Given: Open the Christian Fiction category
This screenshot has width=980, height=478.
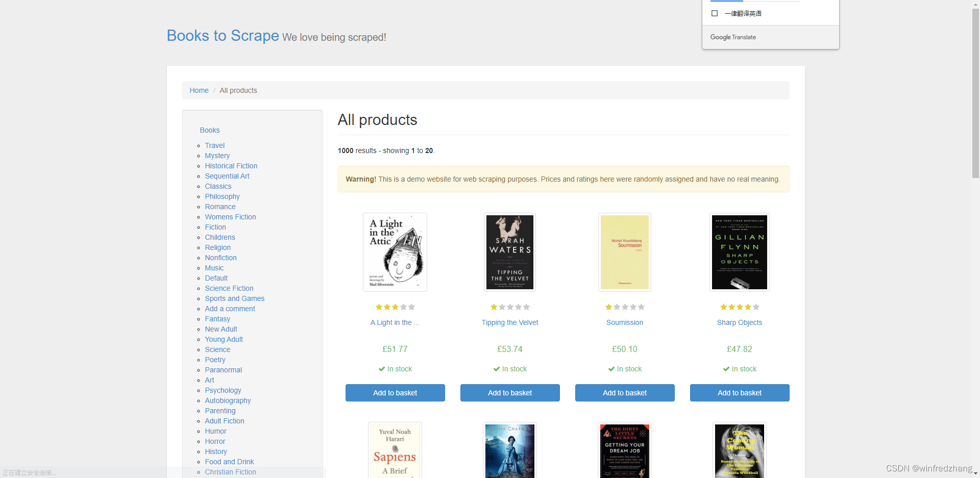Looking at the screenshot, I should click(231, 472).
